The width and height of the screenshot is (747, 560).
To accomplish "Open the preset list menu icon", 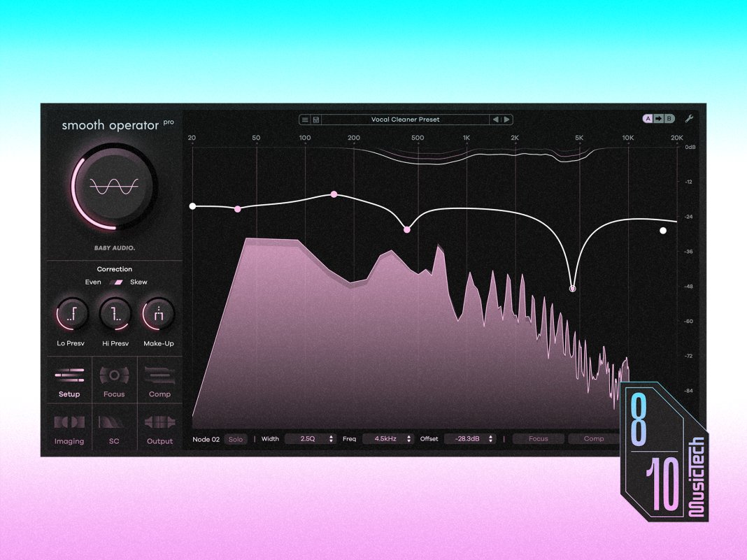I will click(x=305, y=120).
